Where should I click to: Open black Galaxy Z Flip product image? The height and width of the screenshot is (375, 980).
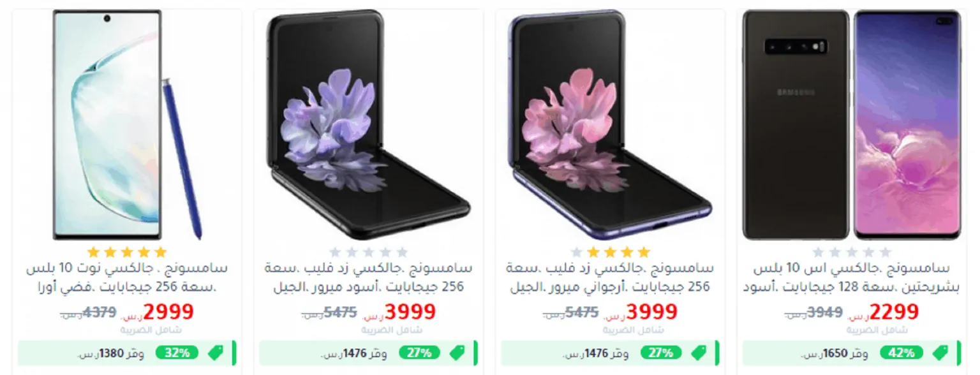368,125
